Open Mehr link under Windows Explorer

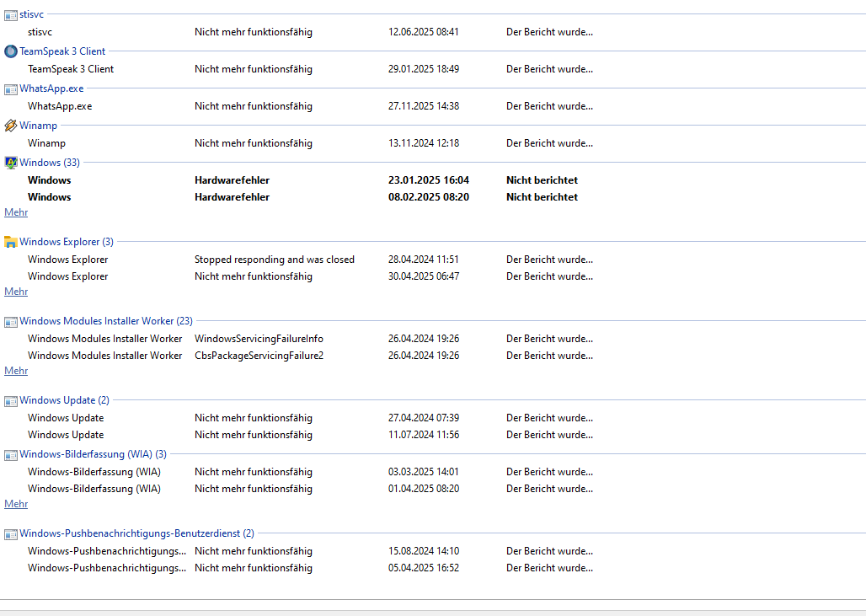click(16, 292)
